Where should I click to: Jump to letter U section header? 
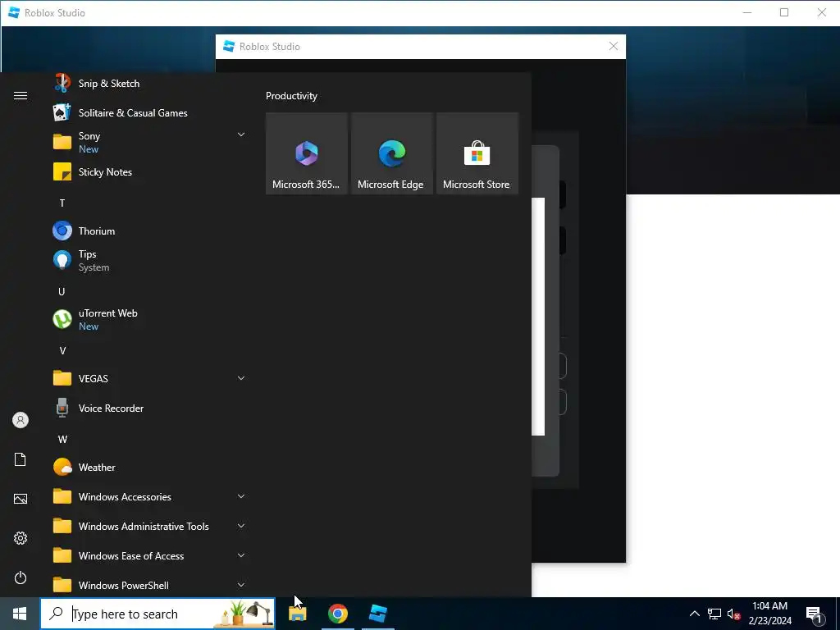coord(62,291)
